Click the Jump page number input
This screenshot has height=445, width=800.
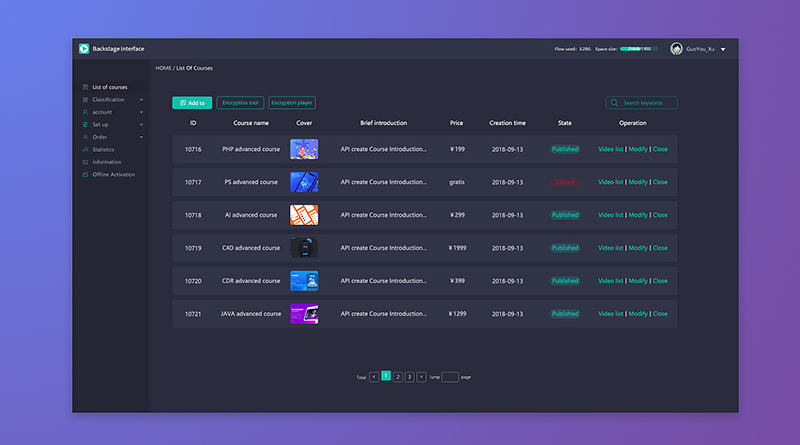pos(450,377)
